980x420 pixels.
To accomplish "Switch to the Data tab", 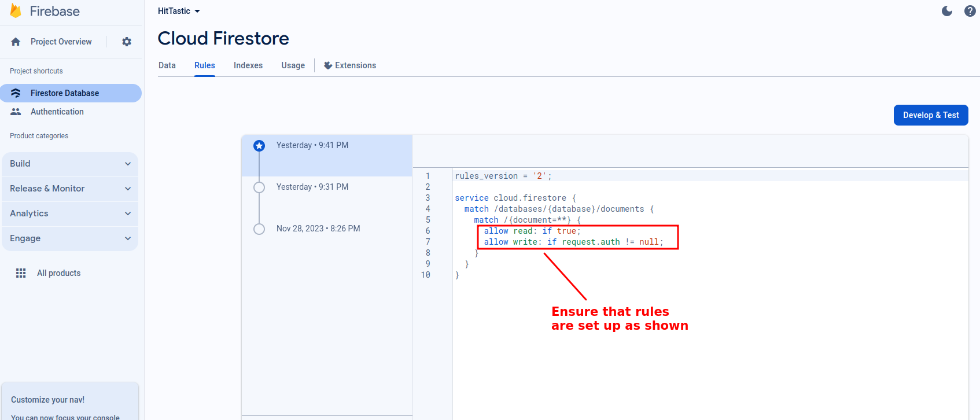I will 167,65.
